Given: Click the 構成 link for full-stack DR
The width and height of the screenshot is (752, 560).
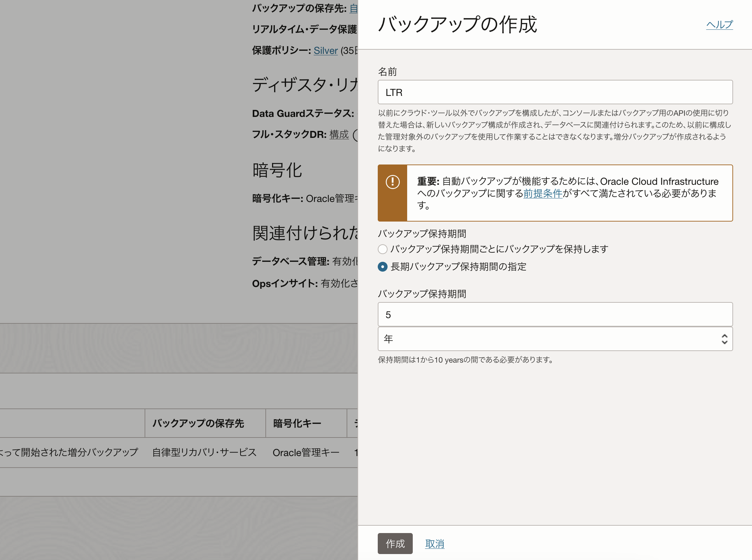Looking at the screenshot, I should (x=339, y=134).
